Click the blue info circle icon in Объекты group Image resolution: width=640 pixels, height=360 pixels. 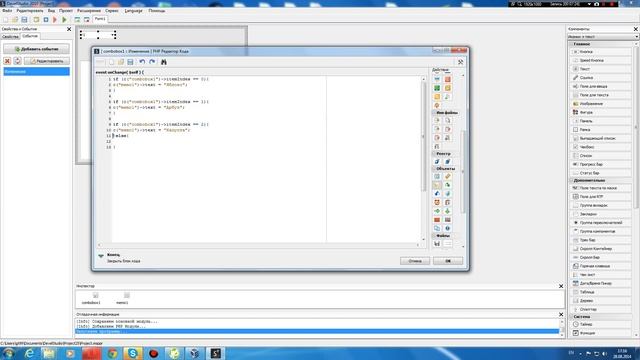(447, 229)
